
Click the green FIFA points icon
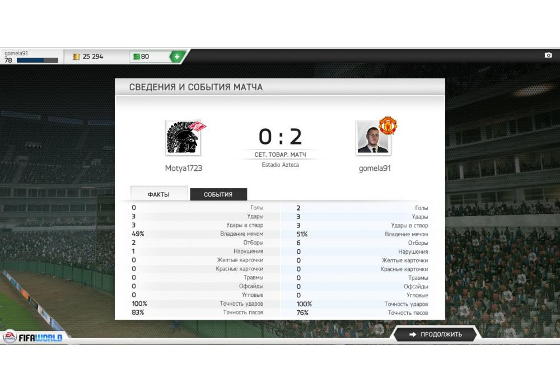pyautogui.click(x=137, y=57)
